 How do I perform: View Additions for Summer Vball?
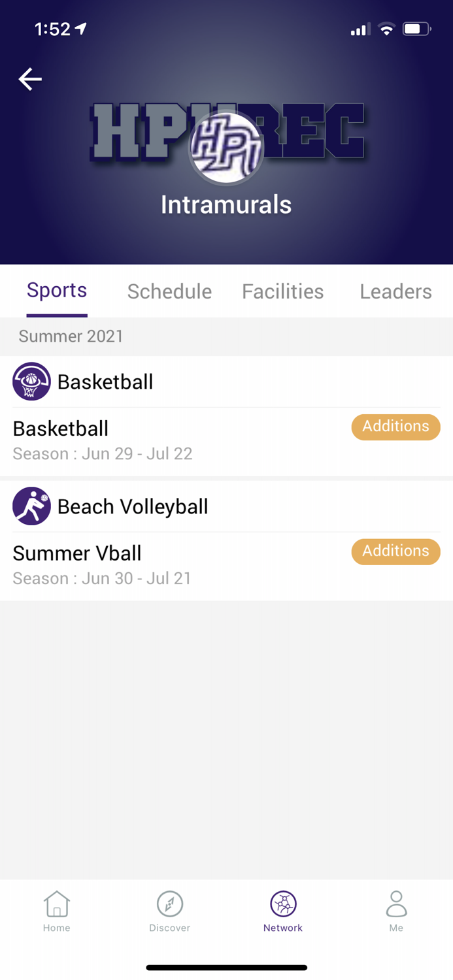click(395, 551)
